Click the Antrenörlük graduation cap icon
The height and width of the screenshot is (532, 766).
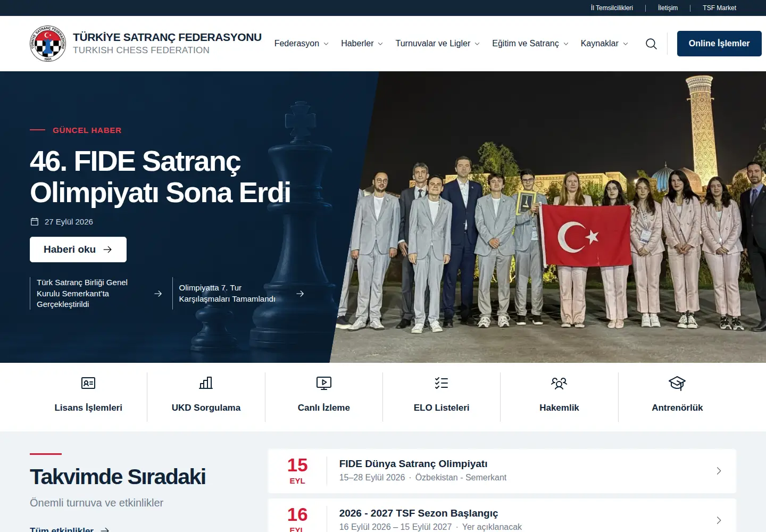pos(677,383)
